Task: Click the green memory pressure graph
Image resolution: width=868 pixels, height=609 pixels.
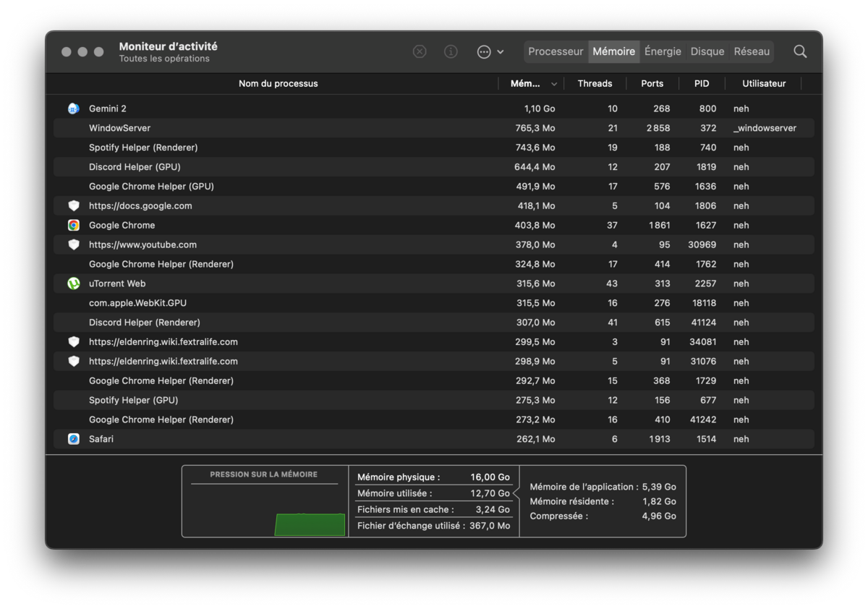Action: click(310, 525)
